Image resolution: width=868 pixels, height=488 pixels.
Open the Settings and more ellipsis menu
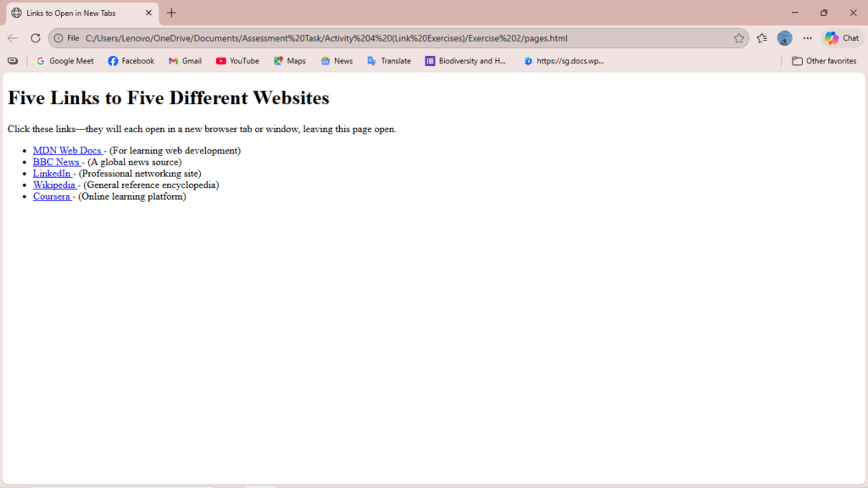pos(807,38)
